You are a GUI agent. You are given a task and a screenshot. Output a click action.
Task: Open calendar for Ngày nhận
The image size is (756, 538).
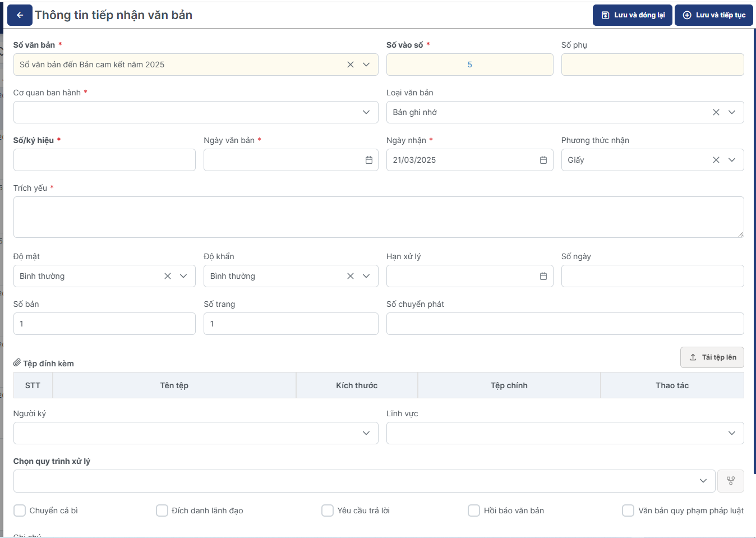click(x=543, y=160)
